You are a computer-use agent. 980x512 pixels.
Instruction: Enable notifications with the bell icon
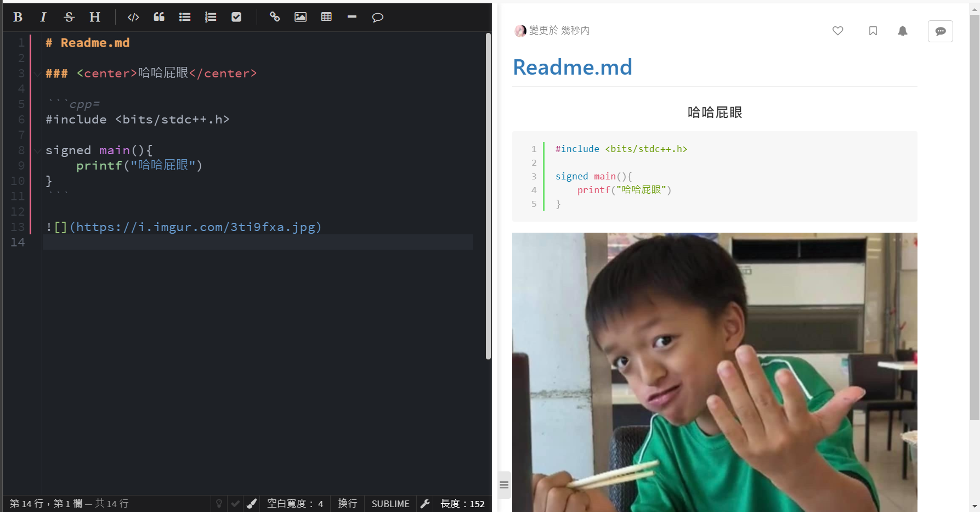[903, 31]
